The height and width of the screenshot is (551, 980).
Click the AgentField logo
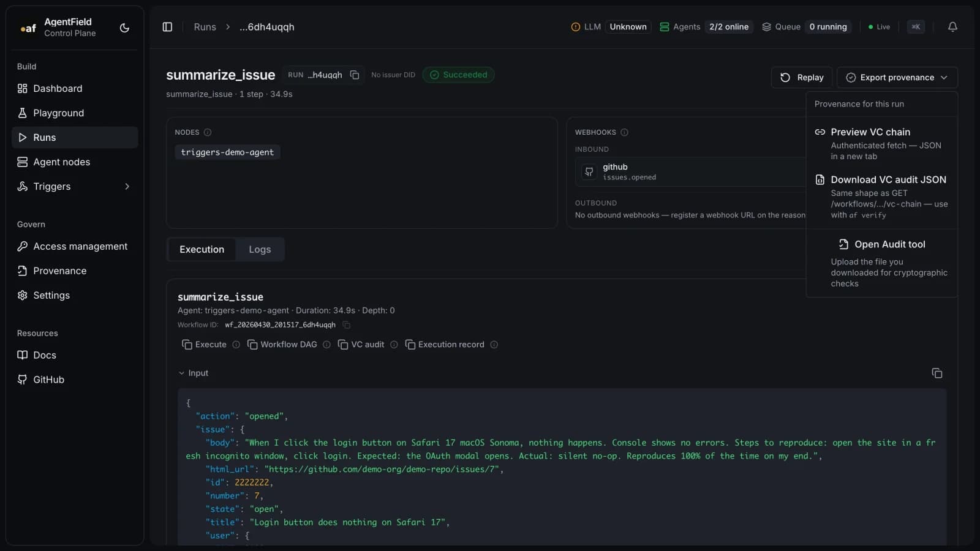tap(28, 28)
